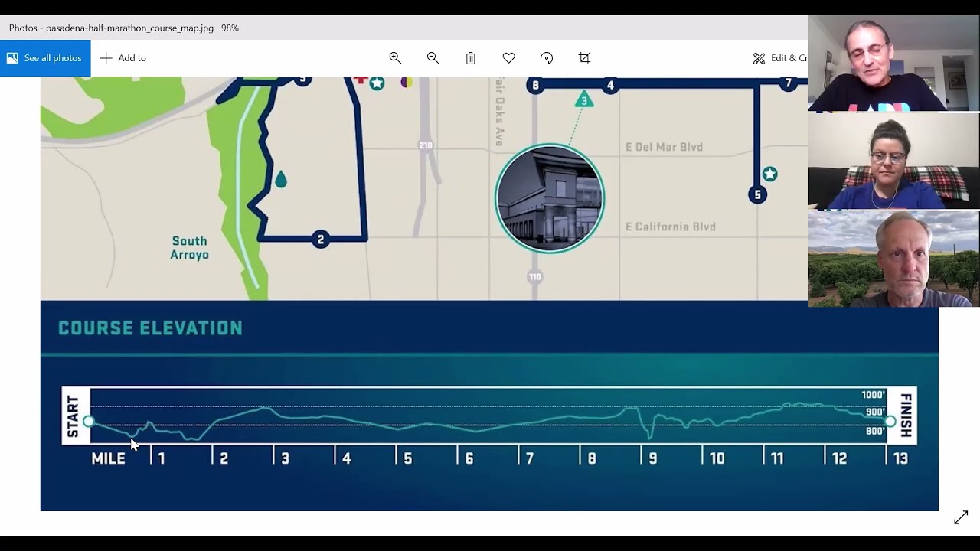Click mile 9 on elevation chart

tap(652, 458)
